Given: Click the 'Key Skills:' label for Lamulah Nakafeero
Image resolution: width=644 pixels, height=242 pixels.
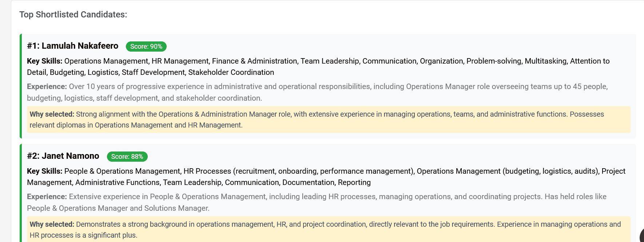Looking at the screenshot, I should 44,61.
